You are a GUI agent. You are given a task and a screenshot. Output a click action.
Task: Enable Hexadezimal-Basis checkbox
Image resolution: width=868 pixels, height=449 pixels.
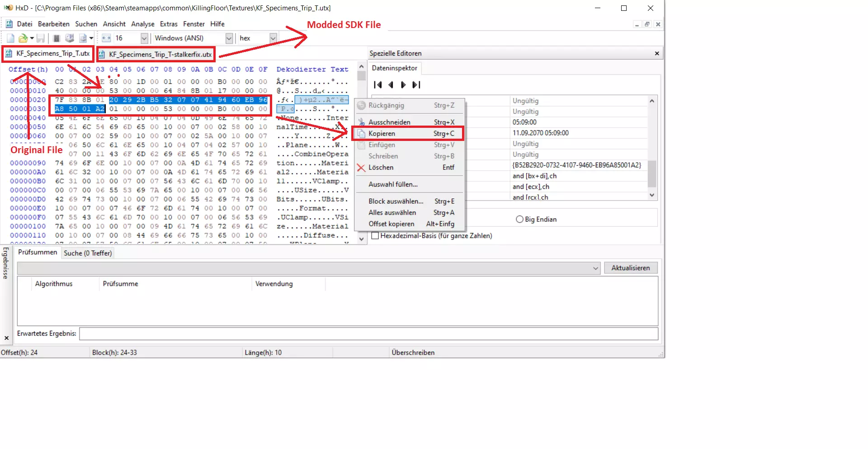375,236
